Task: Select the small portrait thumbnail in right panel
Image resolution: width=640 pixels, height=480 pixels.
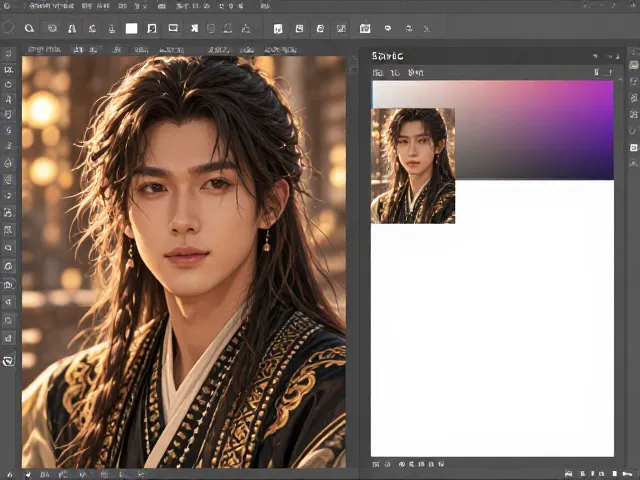Action: [x=413, y=166]
